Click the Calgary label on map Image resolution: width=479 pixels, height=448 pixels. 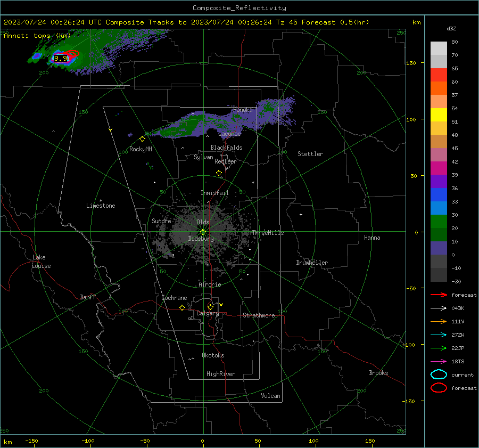[x=208, y=313]
